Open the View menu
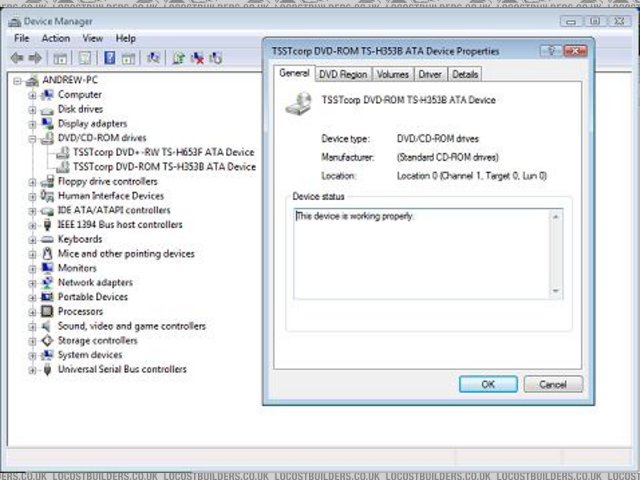This screenshot has width=640, height=480. click(93, 38)
